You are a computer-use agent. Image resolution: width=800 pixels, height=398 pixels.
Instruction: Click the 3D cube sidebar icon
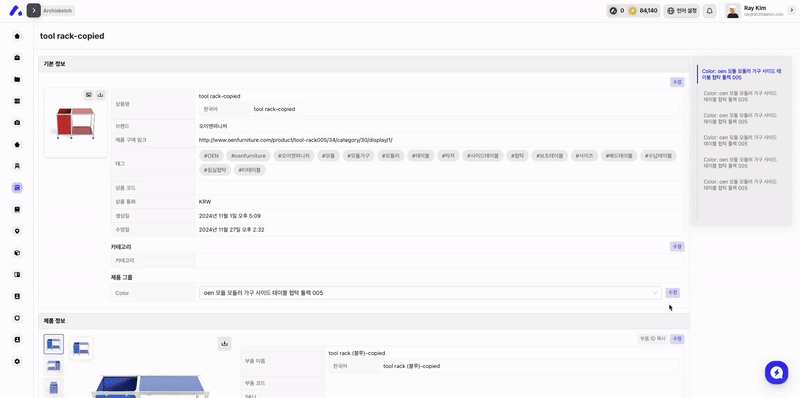(x=17, y=253)
